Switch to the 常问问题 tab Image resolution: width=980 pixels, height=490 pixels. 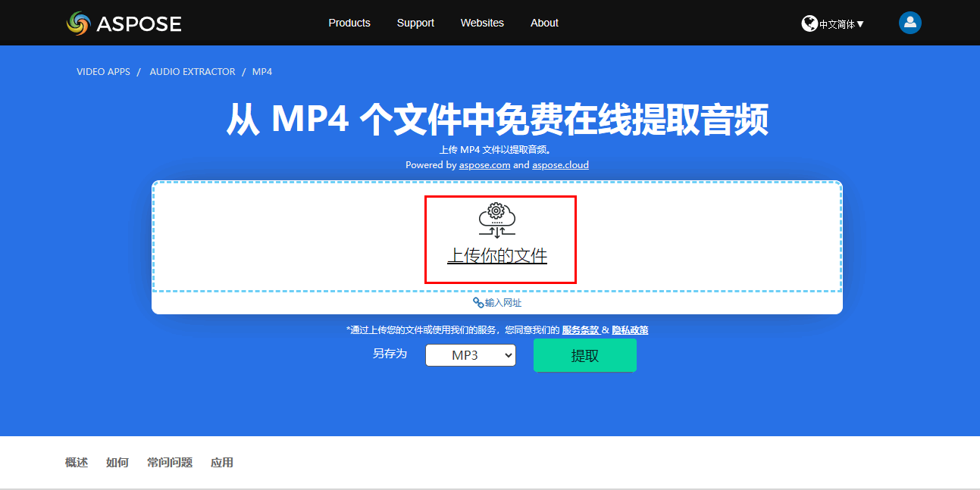coord(170,463)
